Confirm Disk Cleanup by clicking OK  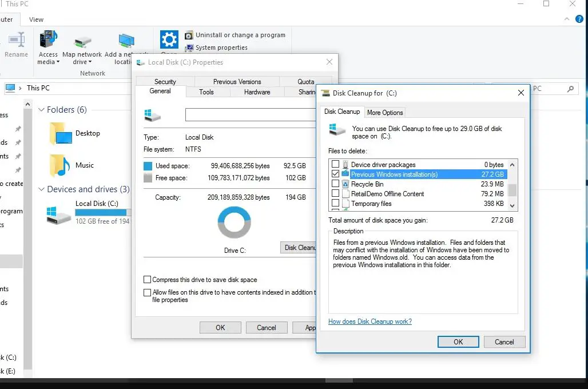tap(458, 342)
